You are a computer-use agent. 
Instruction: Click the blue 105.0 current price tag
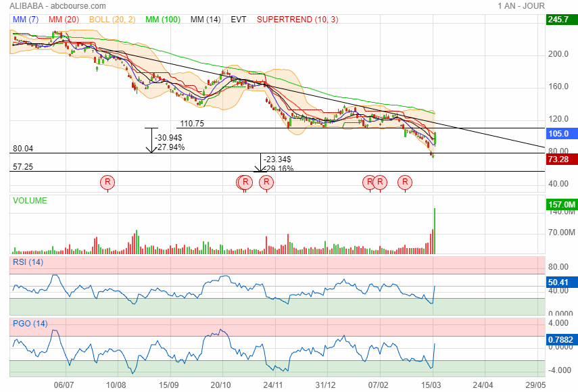pos(561,134)
